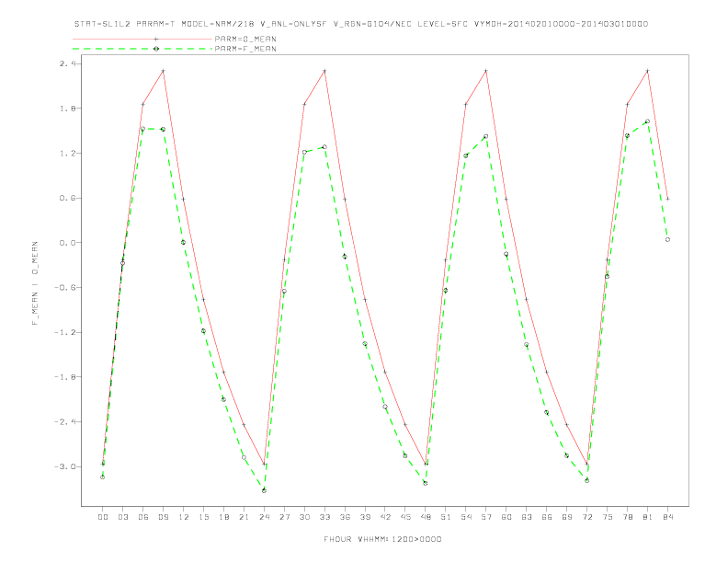Click the 39 forecast hour tick label

pos(365,517)
